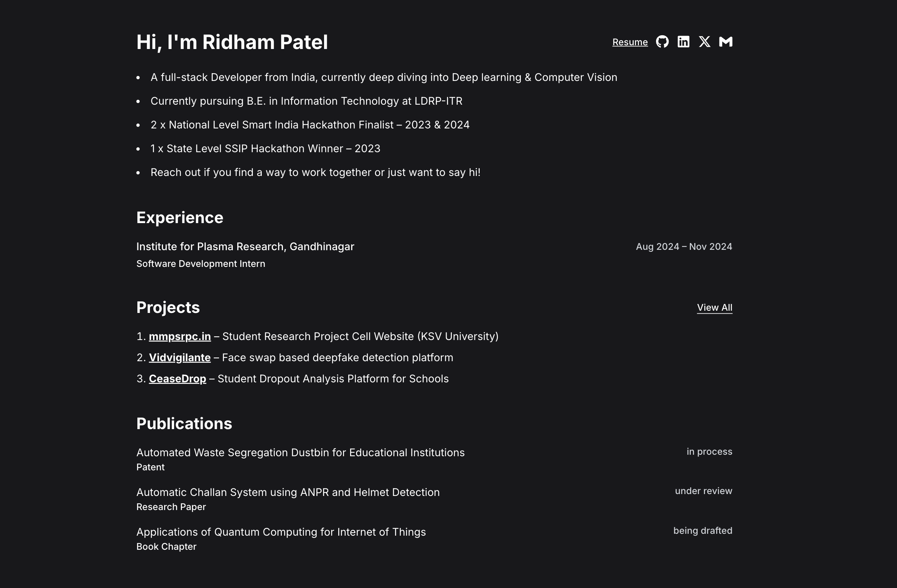Screen dimensions: 897x588
Task: Click the 'in process' status label
Action: click(x=710, y=451)
